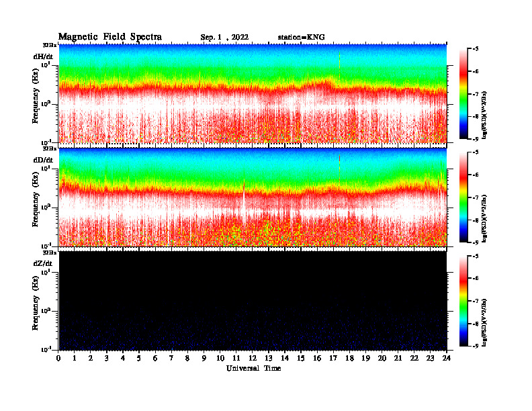Click the "Magnetic Field Spectra" title

click(x=110, y=37)
